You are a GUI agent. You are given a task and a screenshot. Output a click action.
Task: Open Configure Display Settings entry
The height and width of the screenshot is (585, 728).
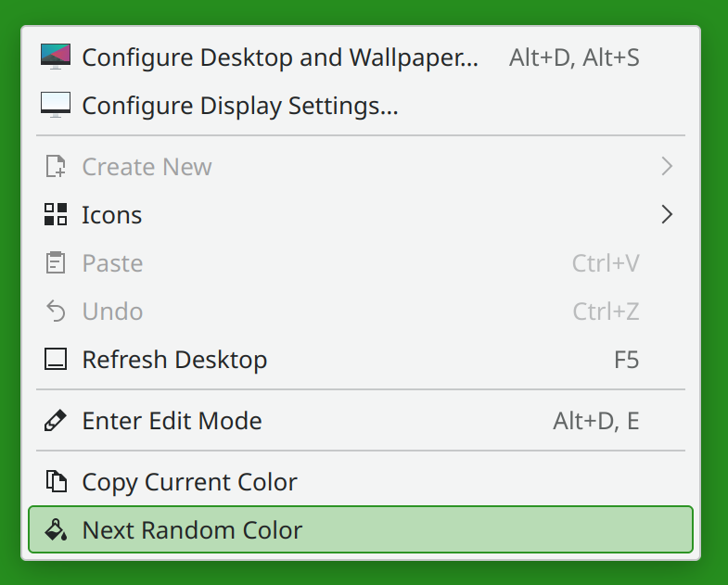361,106
